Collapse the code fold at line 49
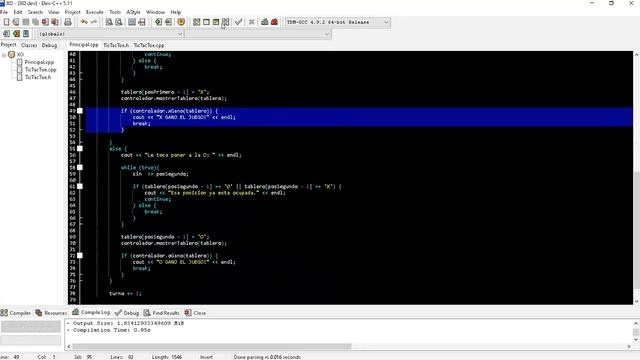 [x=80, y=111]
